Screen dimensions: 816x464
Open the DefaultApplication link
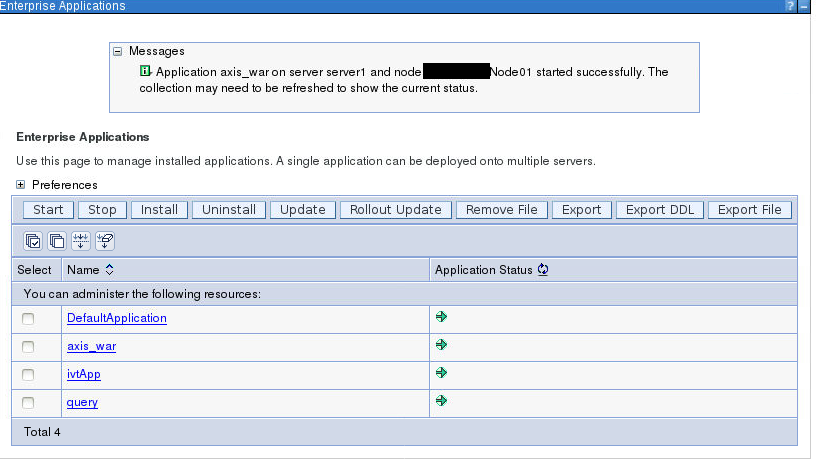117,318
